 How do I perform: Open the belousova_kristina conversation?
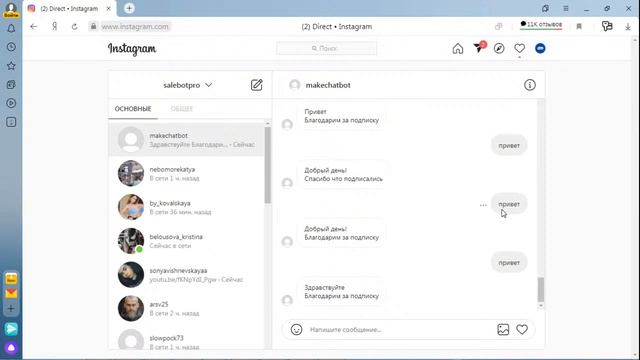pyautogui.click(x=187, y=241)
